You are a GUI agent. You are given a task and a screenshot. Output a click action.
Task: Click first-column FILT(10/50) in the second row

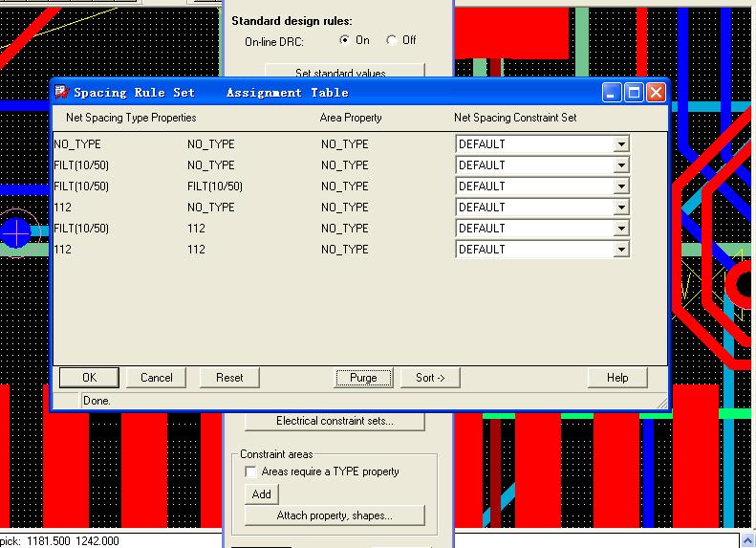coord(81,165)
